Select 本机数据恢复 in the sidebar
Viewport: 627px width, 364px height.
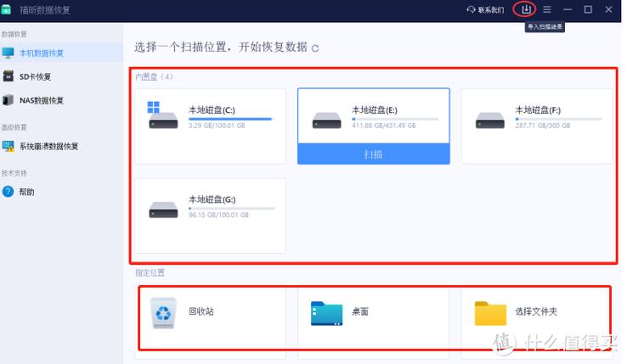(x=61, y=53)
